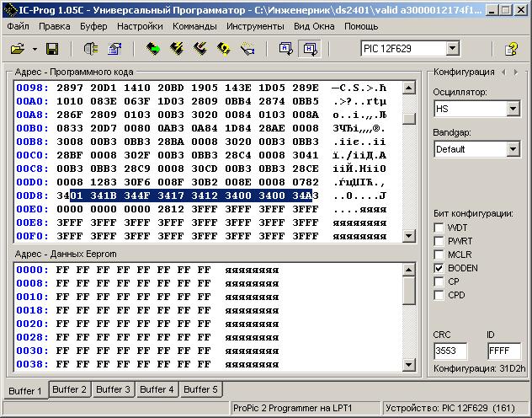Program the chip using lightning icon

pos(177,49)
